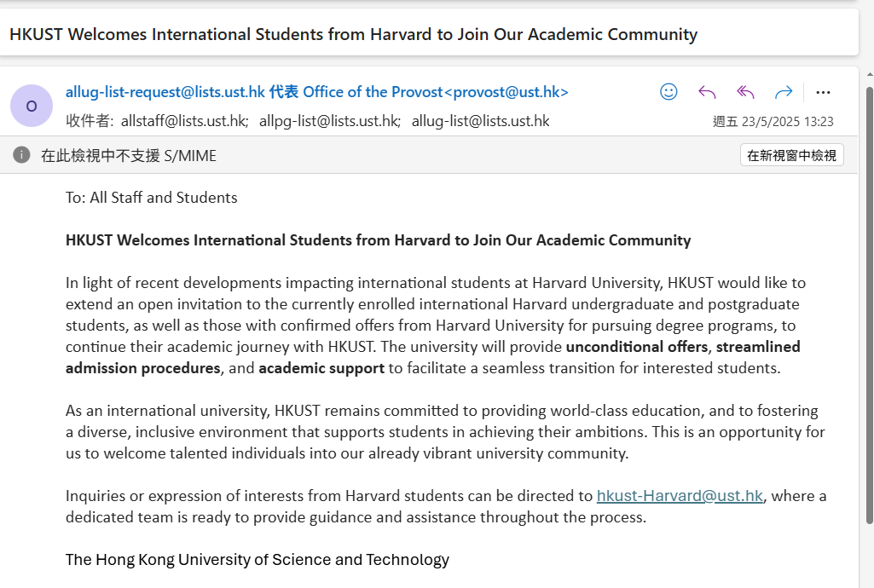Click the sender avatar circle with O

32,106
